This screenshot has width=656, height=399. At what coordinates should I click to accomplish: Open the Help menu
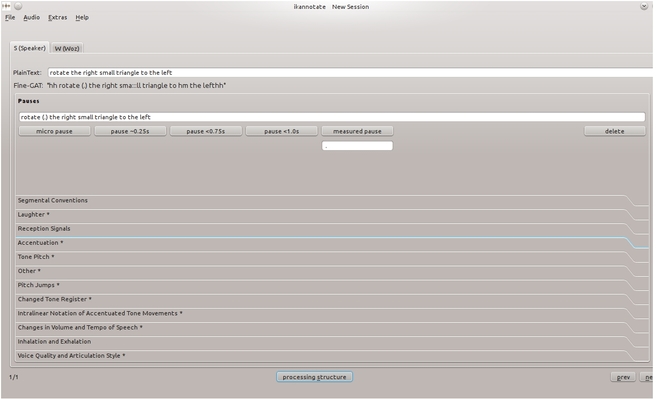tap(82, 18)
